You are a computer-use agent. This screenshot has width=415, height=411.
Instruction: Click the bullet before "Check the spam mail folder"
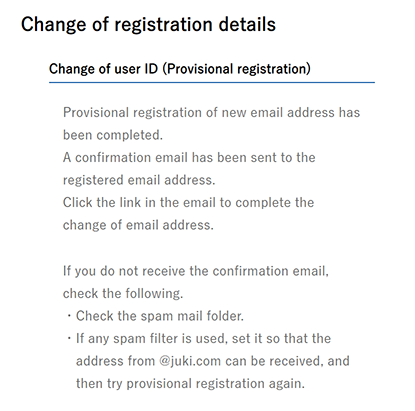(x=69, y=315)
